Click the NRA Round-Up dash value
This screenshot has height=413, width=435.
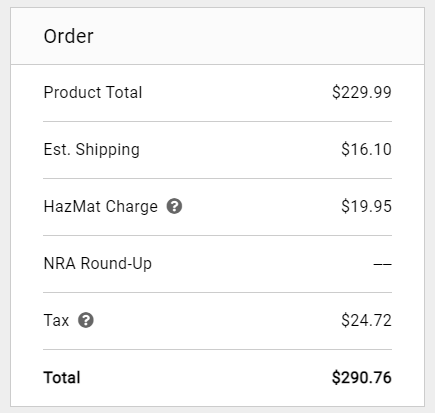pyautogui.click(x=382, y=264)
